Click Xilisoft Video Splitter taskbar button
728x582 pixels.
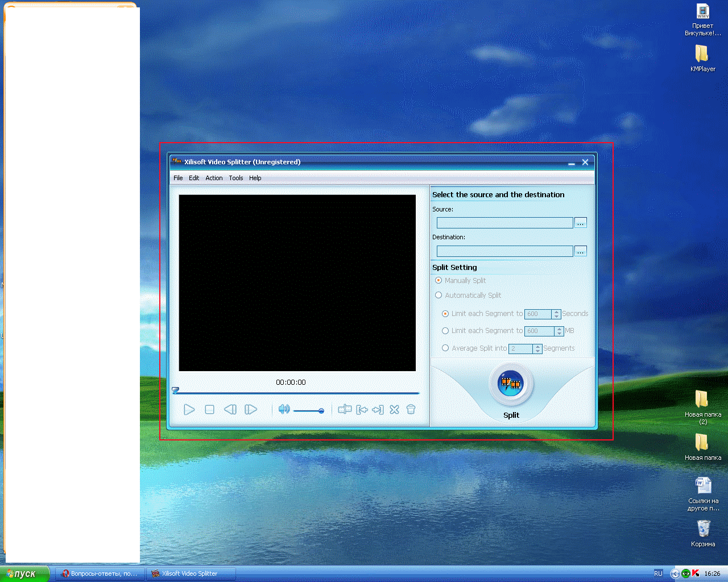pos(191,573)
